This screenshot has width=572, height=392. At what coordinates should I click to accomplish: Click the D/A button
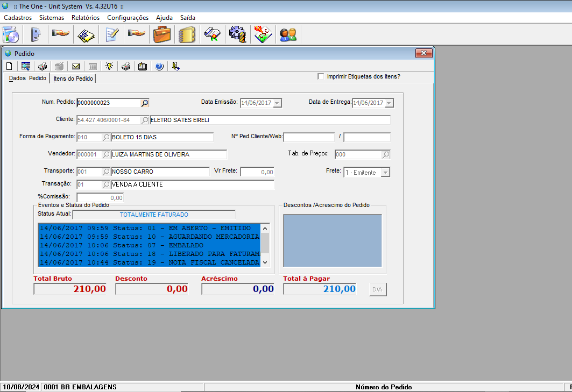coord(378,289)
